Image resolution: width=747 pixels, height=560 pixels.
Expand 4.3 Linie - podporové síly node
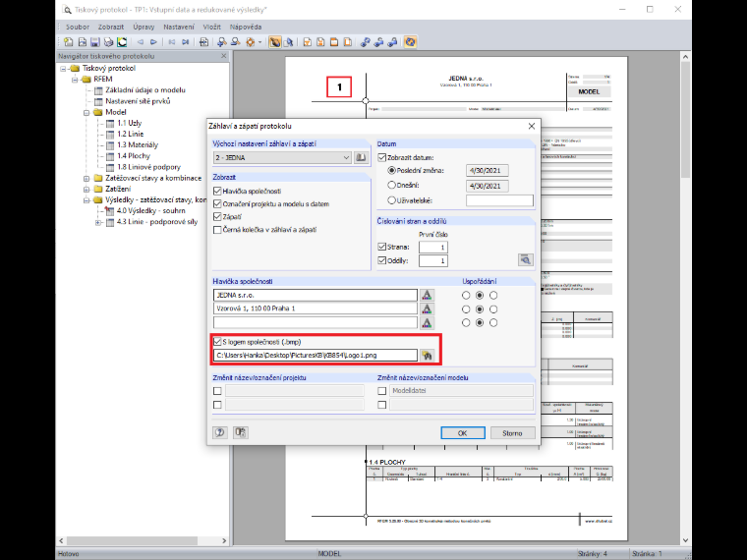pyautogui.click(x=98, y=222)
